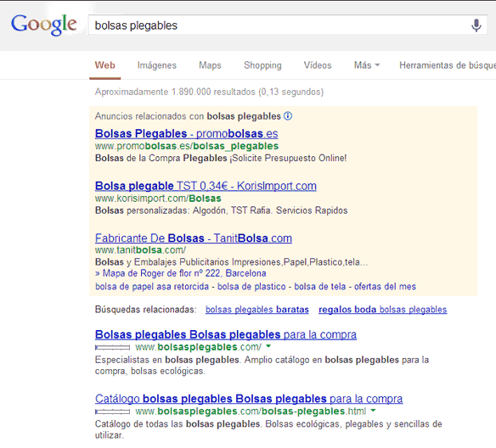496x448 pixels.
Task: Click Bolsas y Embalajes Publicitarios description
Action: [x=232, y=262]
